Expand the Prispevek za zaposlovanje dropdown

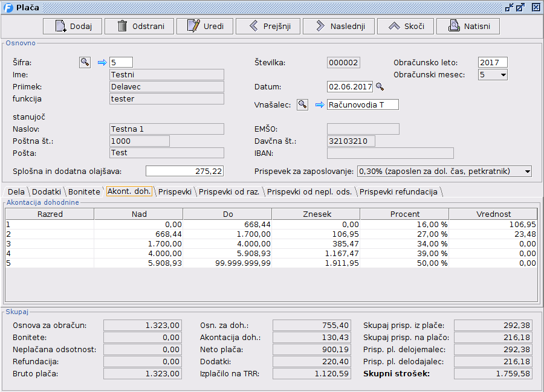[x=527, y=172]
